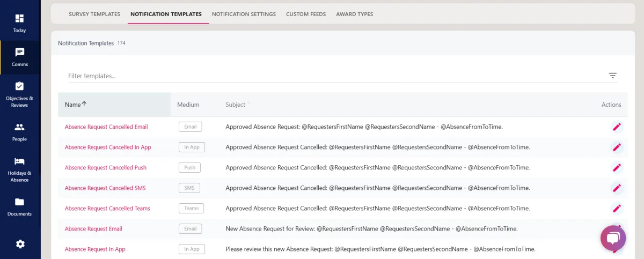This screenshot has height=259, width=644.
Task: Open the Today dashboard icon
Action: (x=19, y=23)
